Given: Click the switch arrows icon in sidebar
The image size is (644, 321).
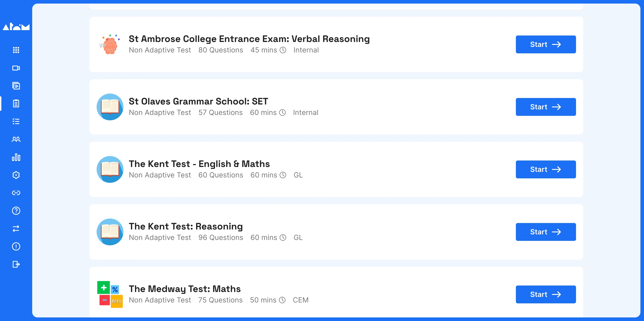Looking at the screenshot, I should (x=16, y=229).
